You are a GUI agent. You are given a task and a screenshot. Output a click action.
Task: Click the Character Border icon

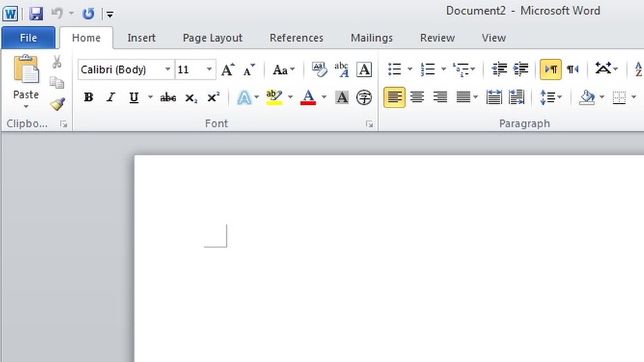[x=364, y=69]
